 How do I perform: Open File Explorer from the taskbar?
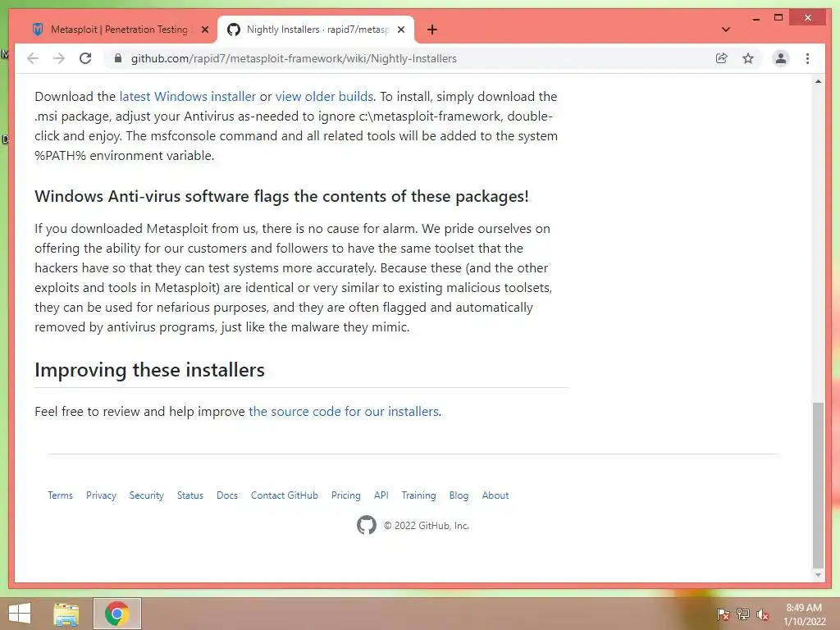pos(66,614)
